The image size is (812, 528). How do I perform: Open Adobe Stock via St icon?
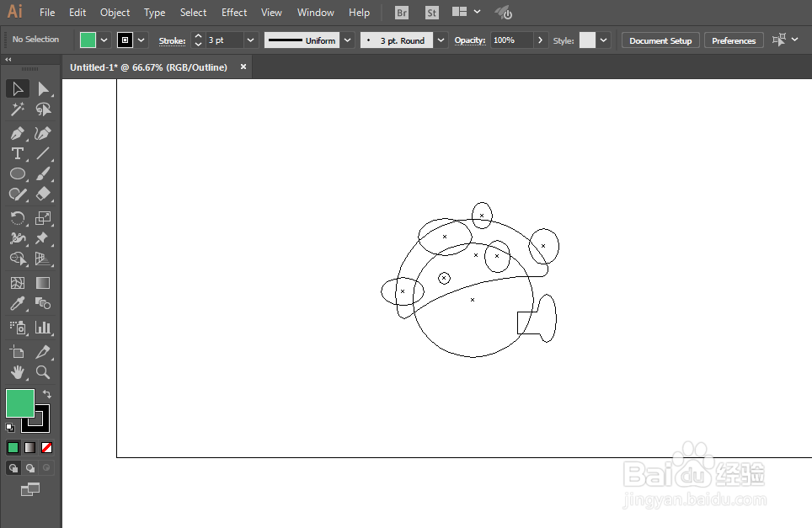[x=431, y=13]
